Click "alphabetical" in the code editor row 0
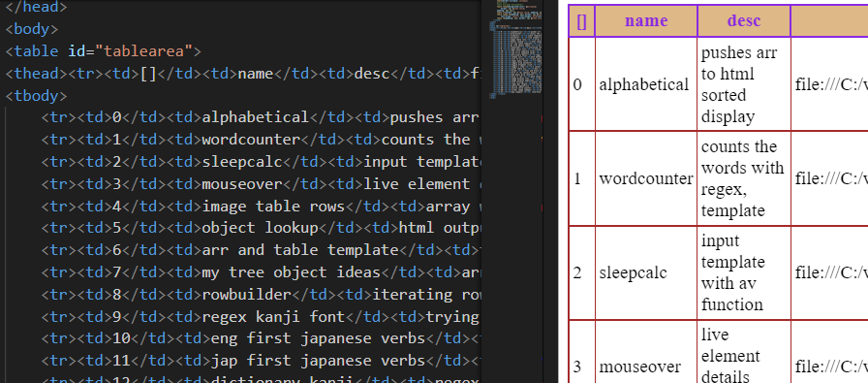The height and width of the screenshot is (383, 868). [x=255, y=117]
